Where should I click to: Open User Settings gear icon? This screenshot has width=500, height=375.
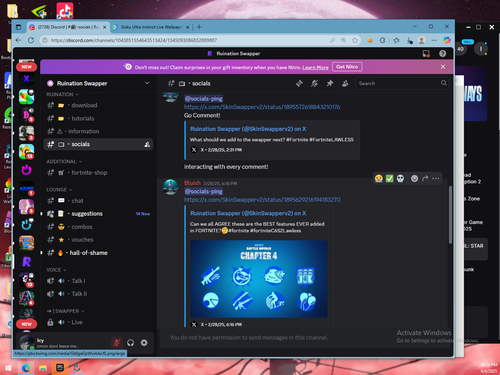click(144, 342)
